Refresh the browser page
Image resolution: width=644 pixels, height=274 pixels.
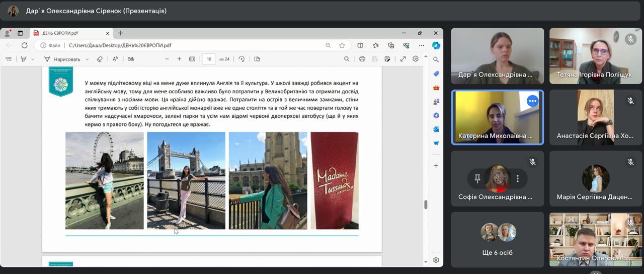pyautogui.click(x=24, y=45)
